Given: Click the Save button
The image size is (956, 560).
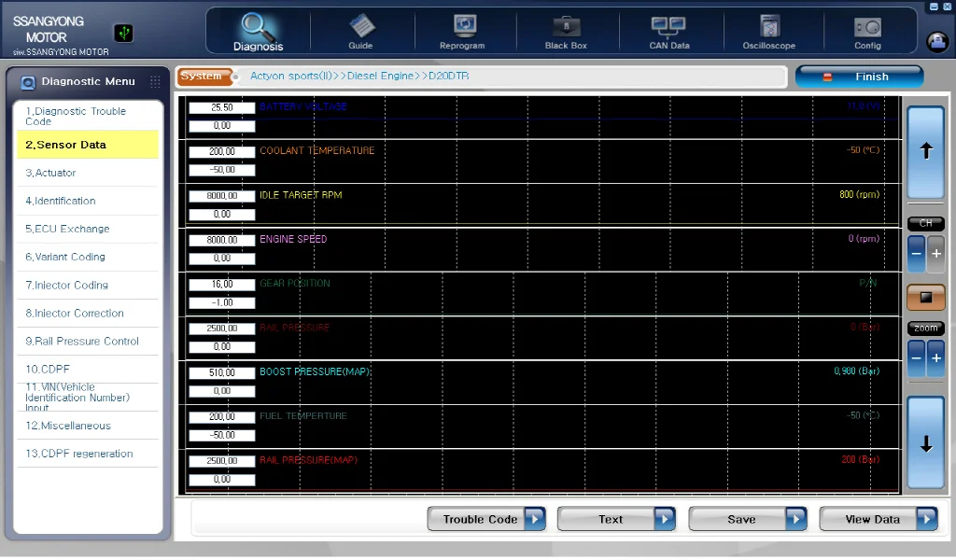Looking at the screenshot, I should click(x=748, y=519).
